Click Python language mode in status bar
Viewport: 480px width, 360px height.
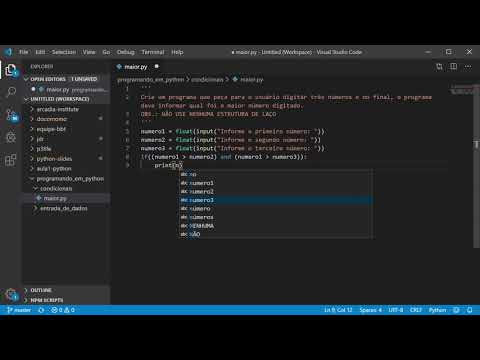[x=437, y=310]
